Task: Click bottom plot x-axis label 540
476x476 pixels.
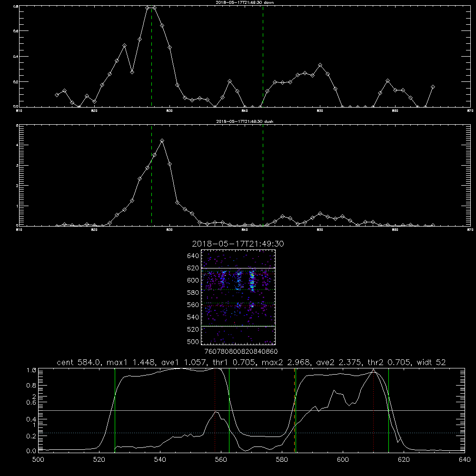Action: (x=160, y=460)
